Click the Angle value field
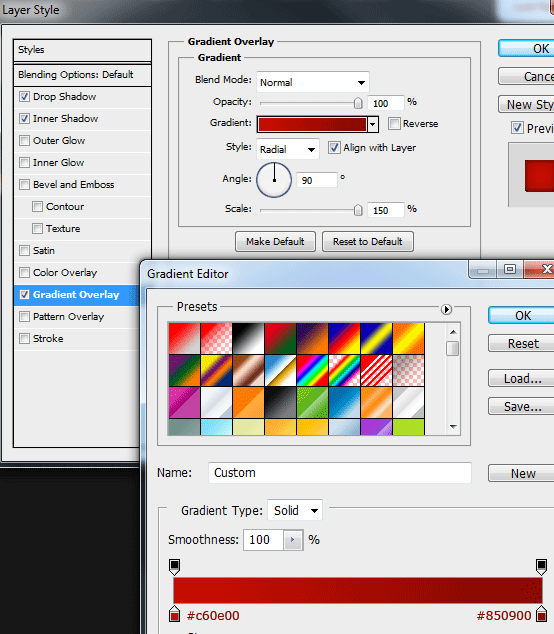This screenshot has width=554, height=634. pyautogui.click(x=317, y=180)
